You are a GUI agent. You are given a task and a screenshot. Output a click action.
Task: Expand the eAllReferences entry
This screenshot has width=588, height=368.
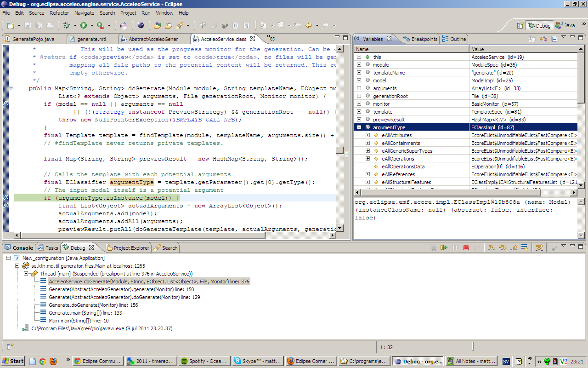pyautogui.click(x=367, y=174)
